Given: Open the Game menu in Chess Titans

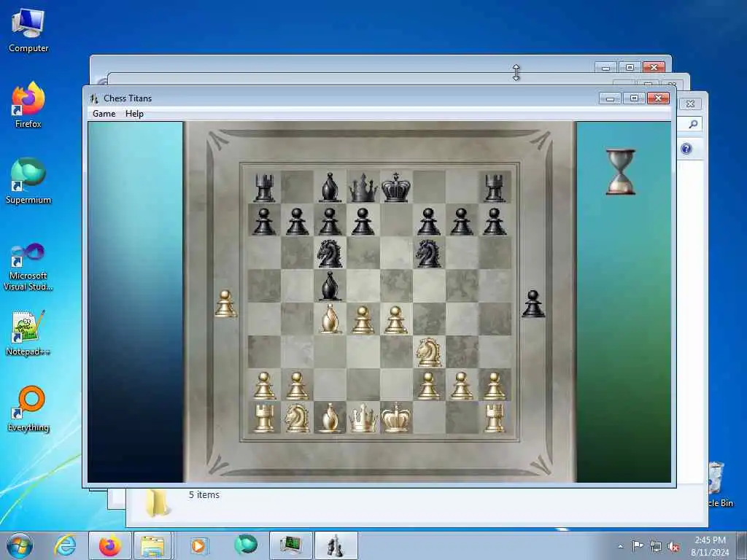Looking at the screenshot, I should (104, 114).
